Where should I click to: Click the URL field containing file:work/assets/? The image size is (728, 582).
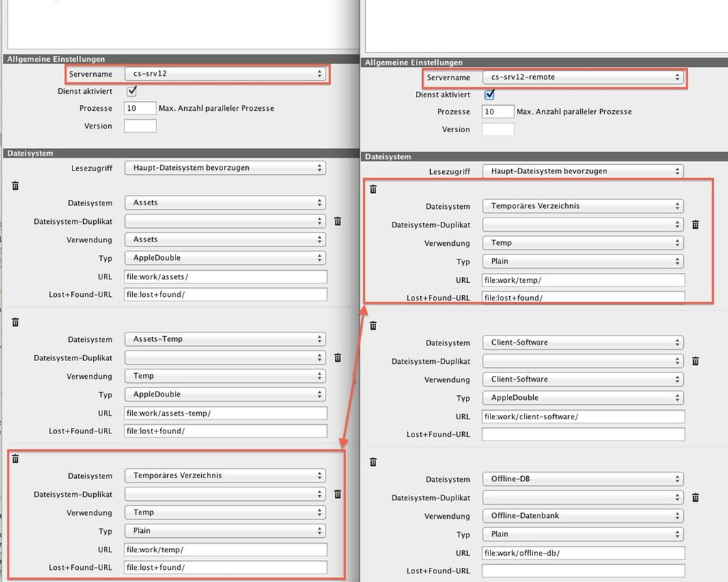(225, 276)
